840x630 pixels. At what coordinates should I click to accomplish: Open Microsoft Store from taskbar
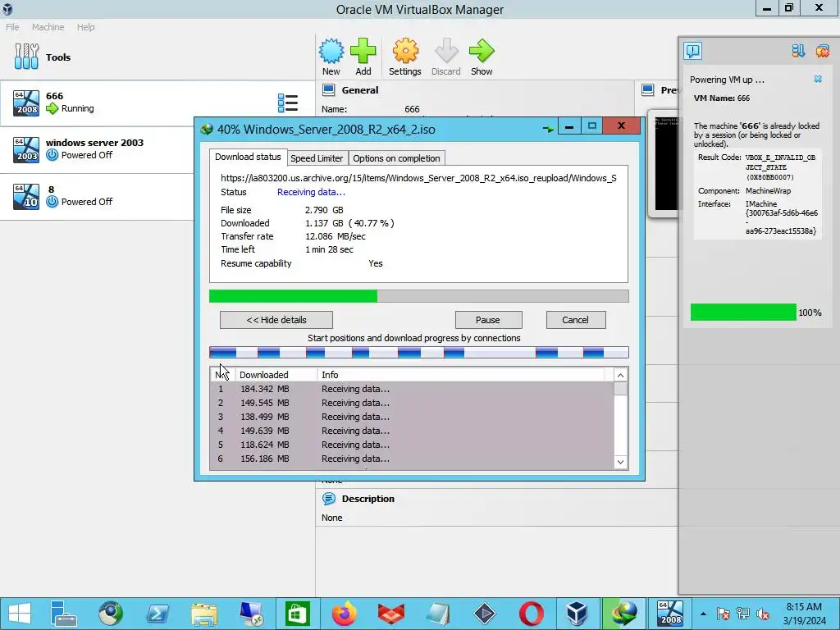point(297,614)
